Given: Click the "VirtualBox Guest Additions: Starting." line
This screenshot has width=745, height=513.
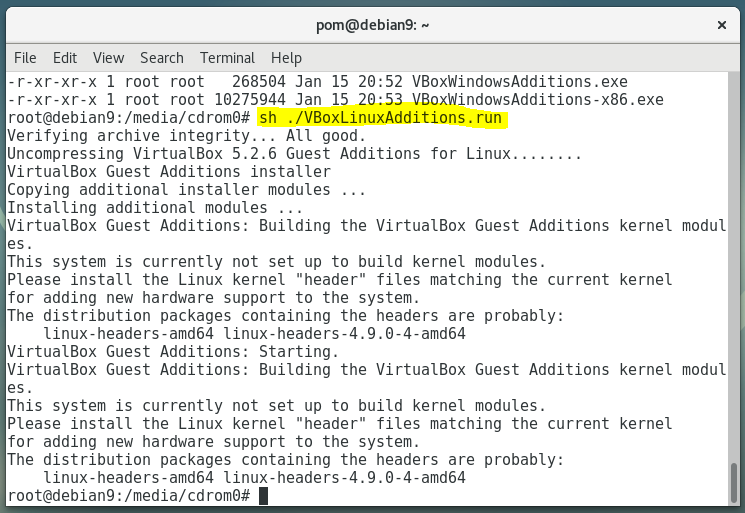Looking at the screenshot, I should coord(173,352).
